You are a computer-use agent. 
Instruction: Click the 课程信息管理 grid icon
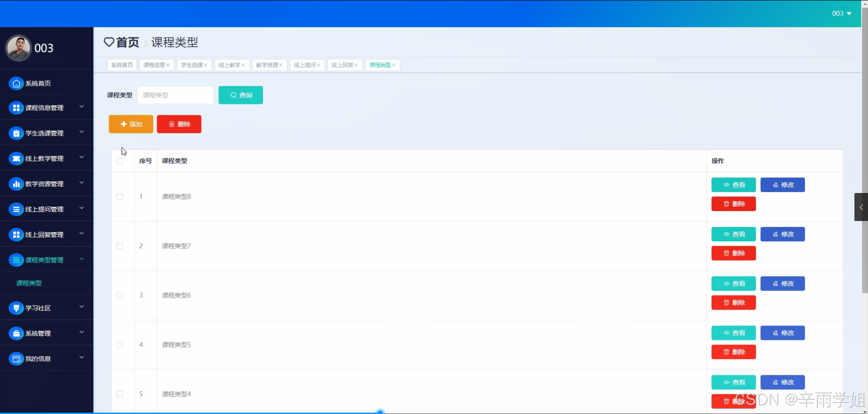(16, 108)
